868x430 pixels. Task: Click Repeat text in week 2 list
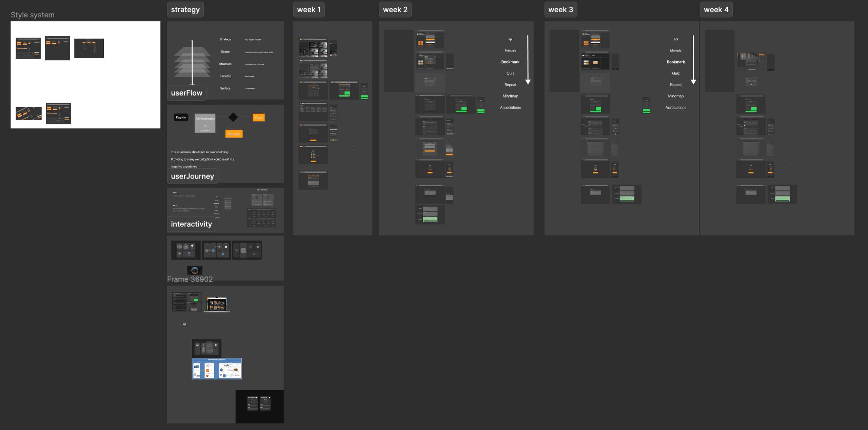(510, 85)
